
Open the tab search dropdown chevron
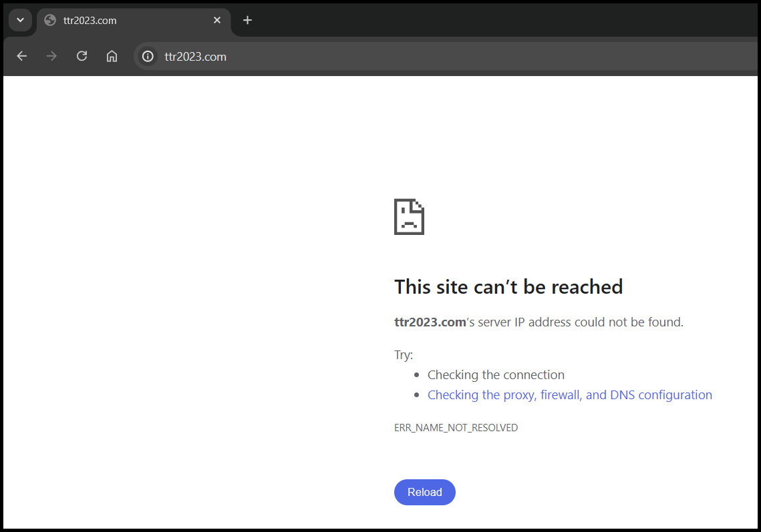click(20, 20)
